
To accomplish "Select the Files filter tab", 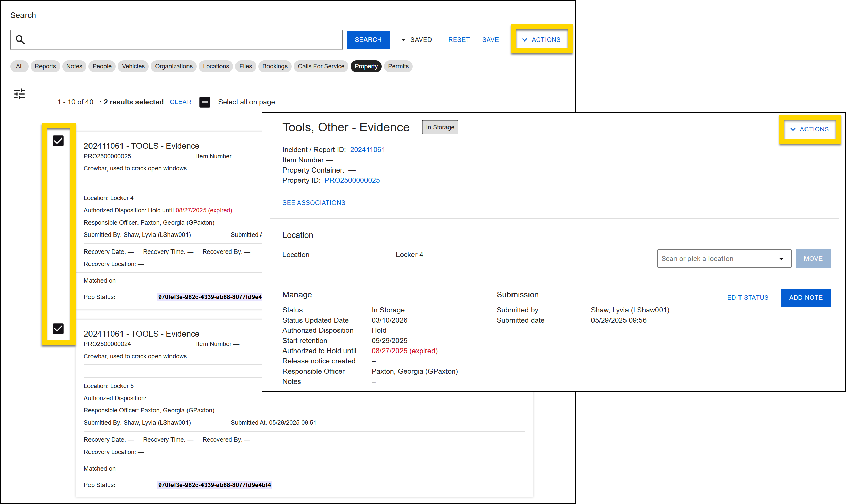I will click(246, 66).
